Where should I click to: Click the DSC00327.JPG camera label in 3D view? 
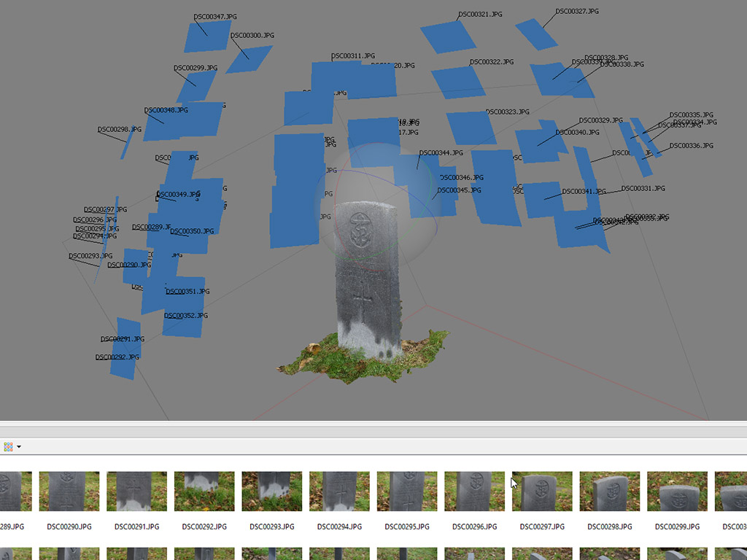tap(578, 11)
